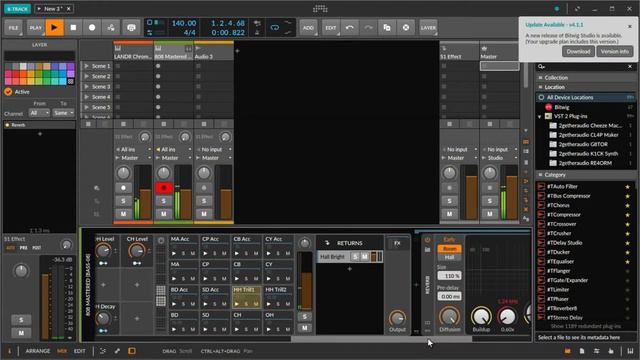
Task: Click the delete icon in toolbar
Action: pos(406,27)
